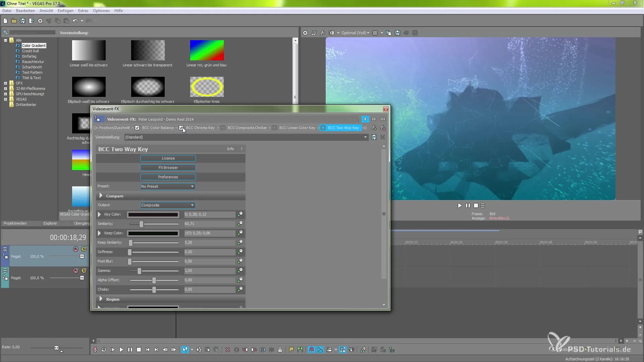Switch to Projektmedien tab

15,223
